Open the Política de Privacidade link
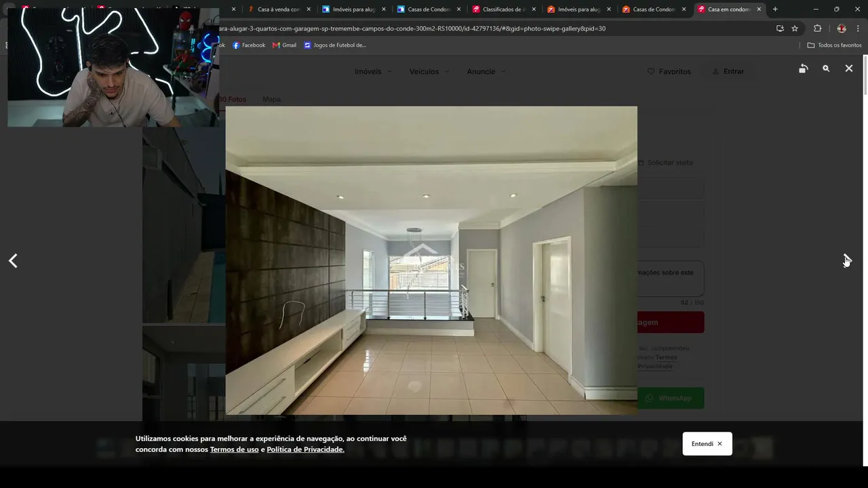Screen dimensions: 868x488 click(x=305, y=449)
